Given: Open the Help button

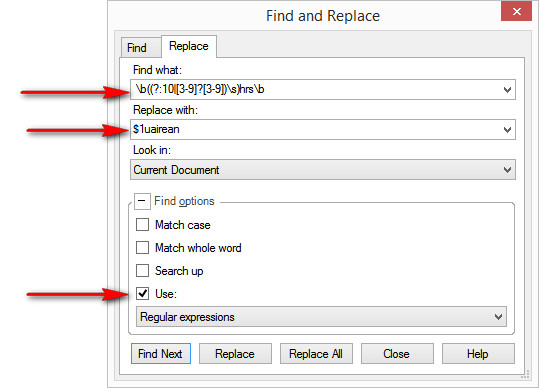Looking at the screenshot, I should 478,353.
